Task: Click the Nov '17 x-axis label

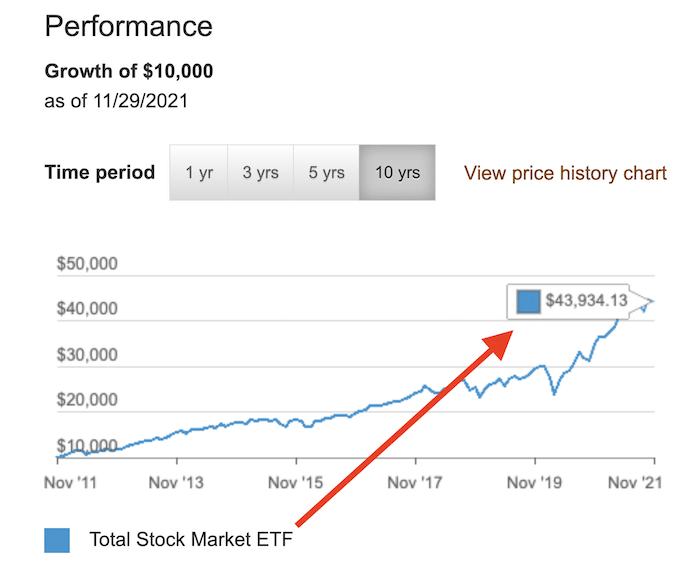Action: click(x=416, y=482)
